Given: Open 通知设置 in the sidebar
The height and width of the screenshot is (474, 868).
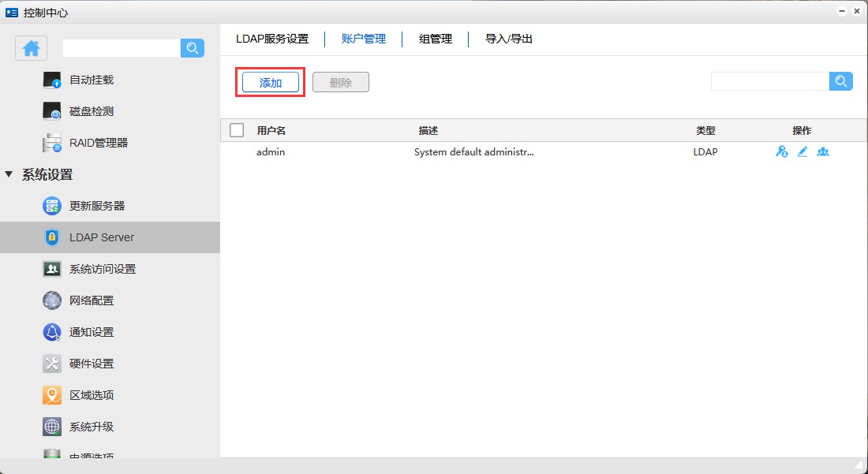Looking at the screenshot, I should 91,332.
